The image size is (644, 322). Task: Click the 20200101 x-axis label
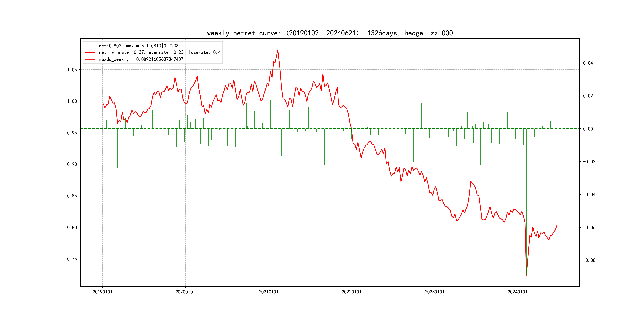[x=185, y=292]
